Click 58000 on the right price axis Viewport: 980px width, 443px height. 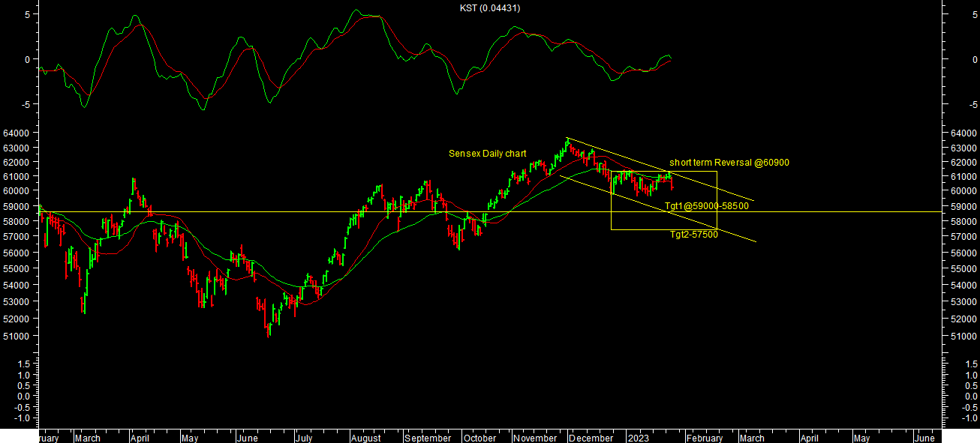(x=963, y=222)
